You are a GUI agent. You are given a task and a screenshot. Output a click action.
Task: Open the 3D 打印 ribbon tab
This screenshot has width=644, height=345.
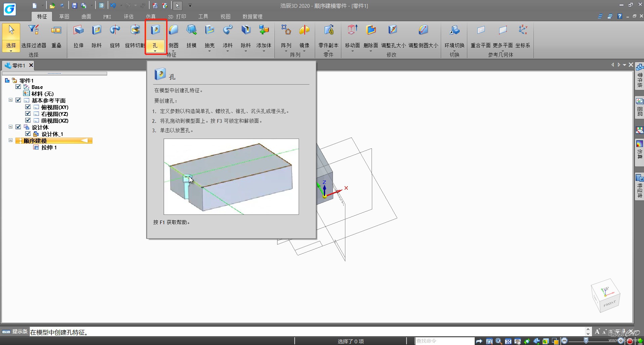[177, 16]
